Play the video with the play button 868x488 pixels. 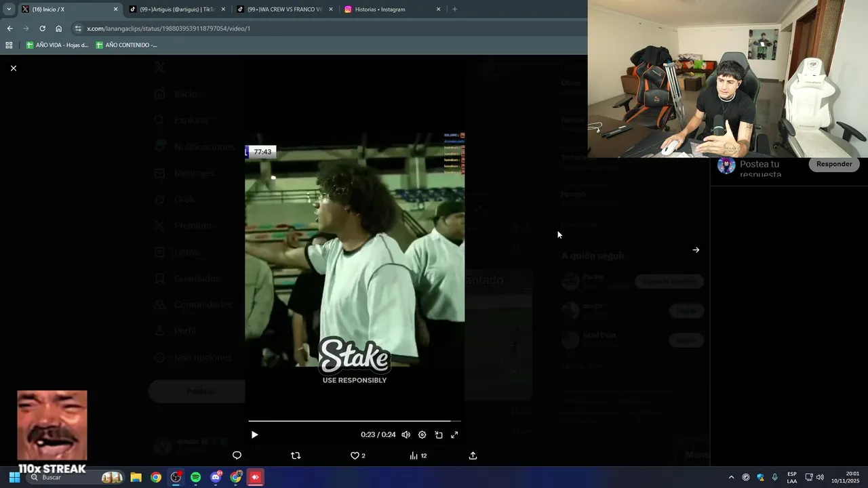click(x=254, y=435)
